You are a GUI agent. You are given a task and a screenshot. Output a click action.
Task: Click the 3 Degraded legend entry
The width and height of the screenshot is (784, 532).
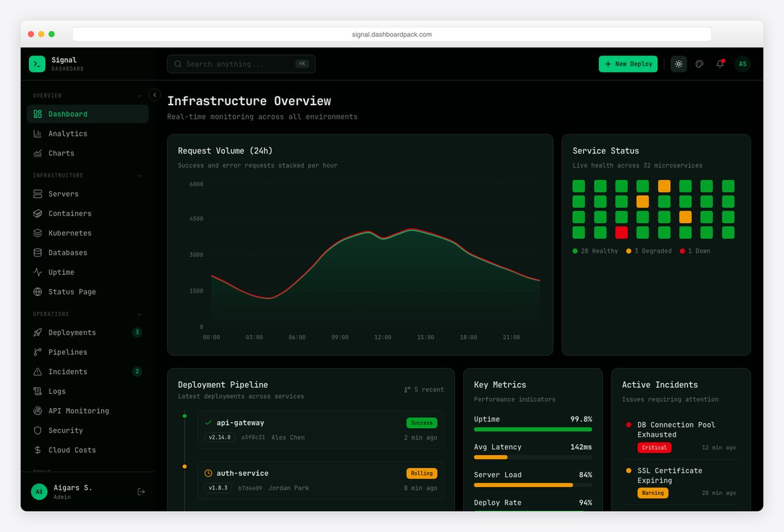pyautogui.click(x=649, y=251)
